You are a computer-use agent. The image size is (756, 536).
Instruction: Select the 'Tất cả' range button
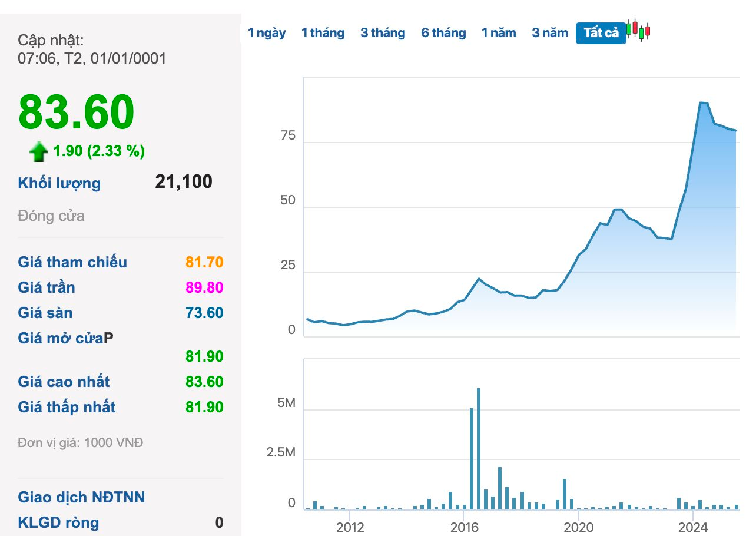(601, 33)
